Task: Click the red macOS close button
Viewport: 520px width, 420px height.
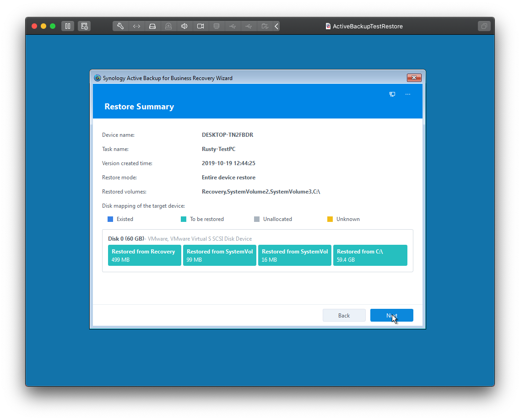Action: click(x=34, y=26)
